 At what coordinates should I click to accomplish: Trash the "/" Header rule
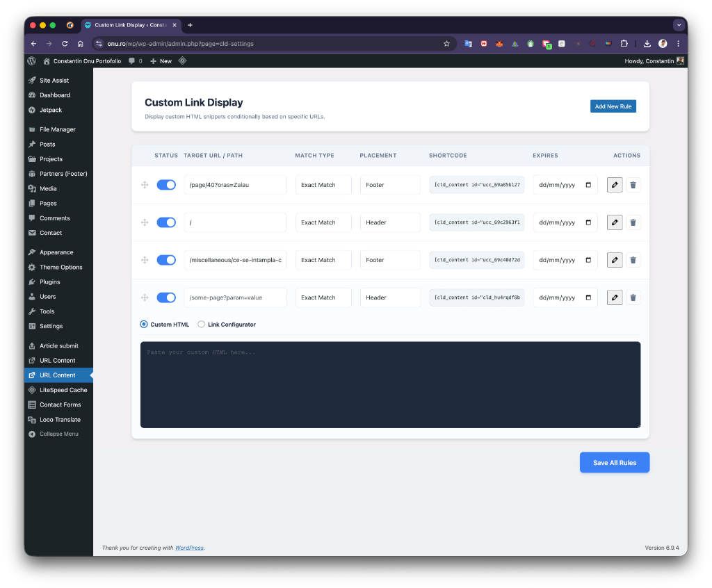click(633, 222)
